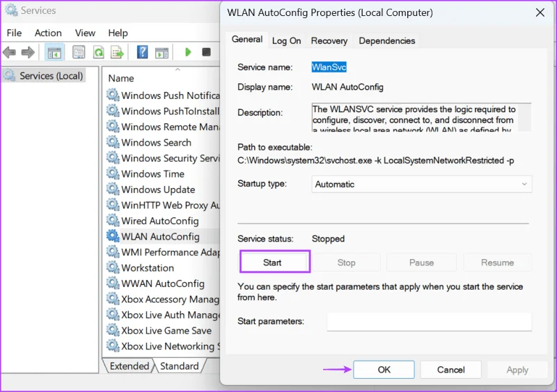Image resolution: width=557 pixels, height=392 pixels.
Task: Click into the Start parameters field
Action: [429, 322]
